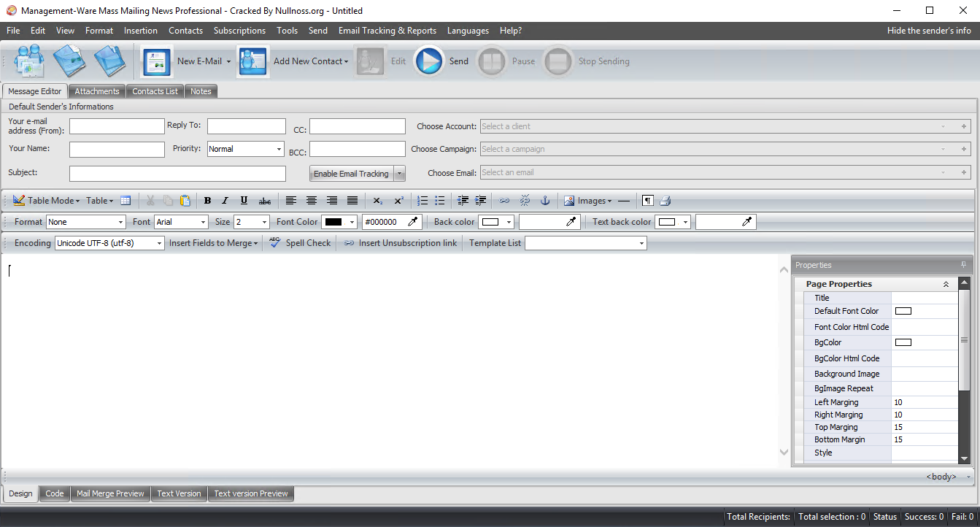Image resolution: width=980 pixels, height=527 pixels.
Task: Increase the indent
Action: (x=481, y=201)
